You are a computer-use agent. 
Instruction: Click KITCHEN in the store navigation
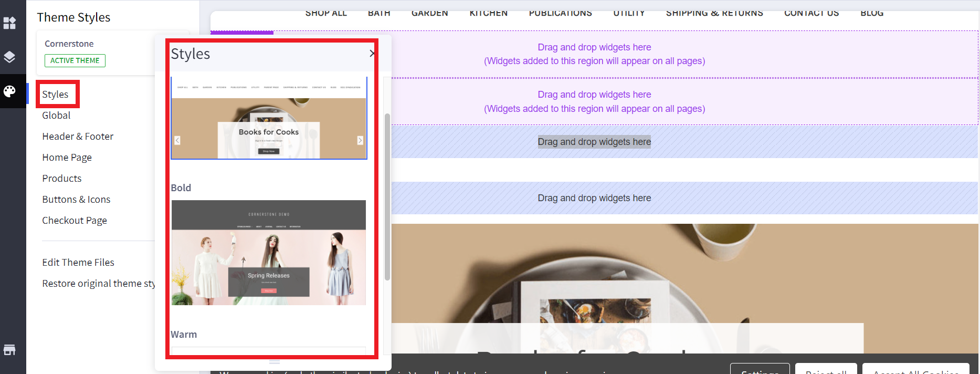489,13
